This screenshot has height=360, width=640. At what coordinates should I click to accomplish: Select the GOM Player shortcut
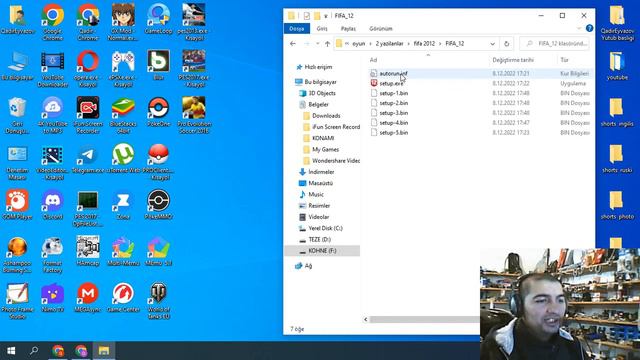pyautogui.click(x=17, y=204)
